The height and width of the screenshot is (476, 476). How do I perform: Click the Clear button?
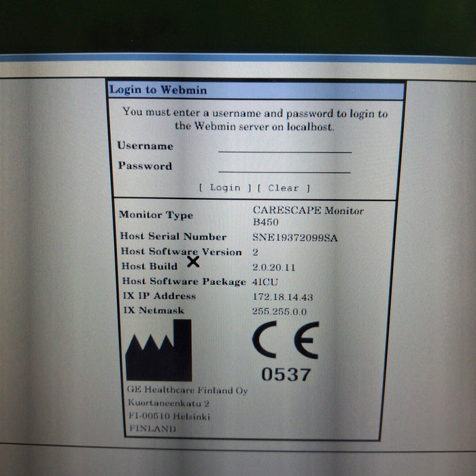[x=284, y=188]
